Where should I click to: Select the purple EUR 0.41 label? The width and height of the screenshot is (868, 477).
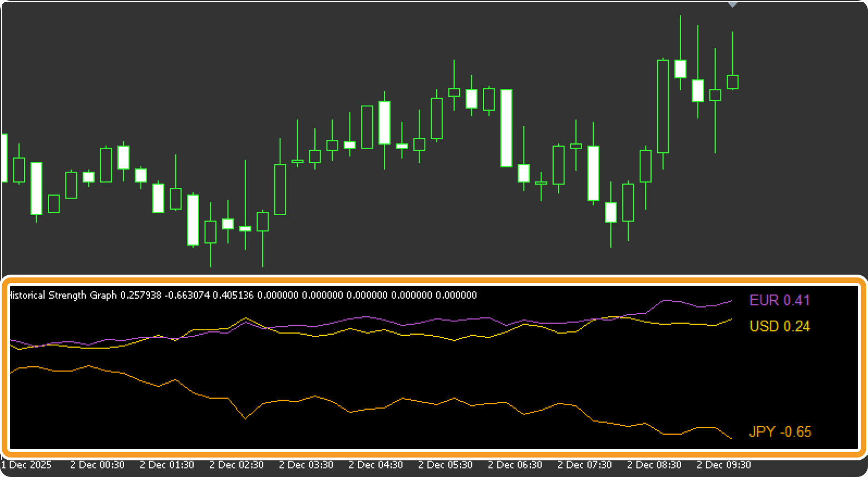(x=779, y=300)
